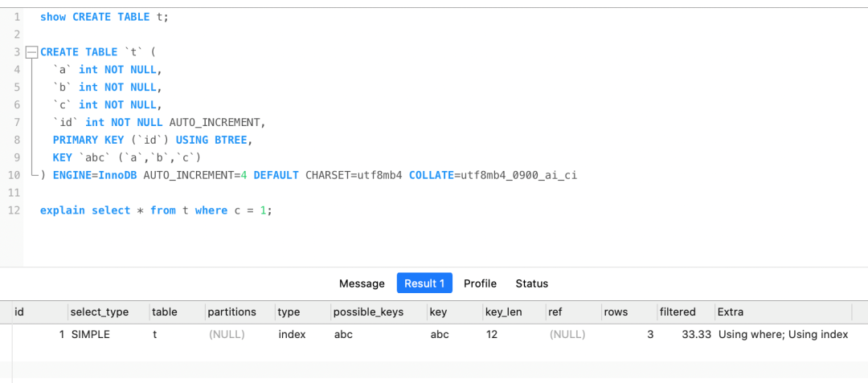
Task: Click the Extra column header
Action: (731, 312)
